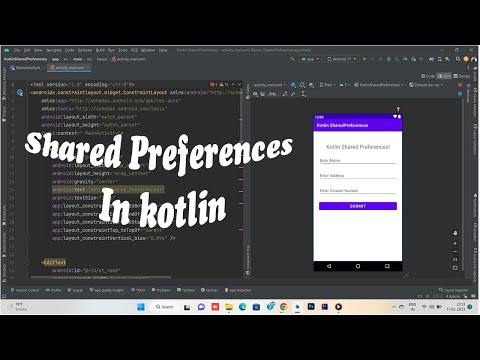
Task: Click the SUBMIT button in preview
Action: pyautogui.click(x=358, y=206)
